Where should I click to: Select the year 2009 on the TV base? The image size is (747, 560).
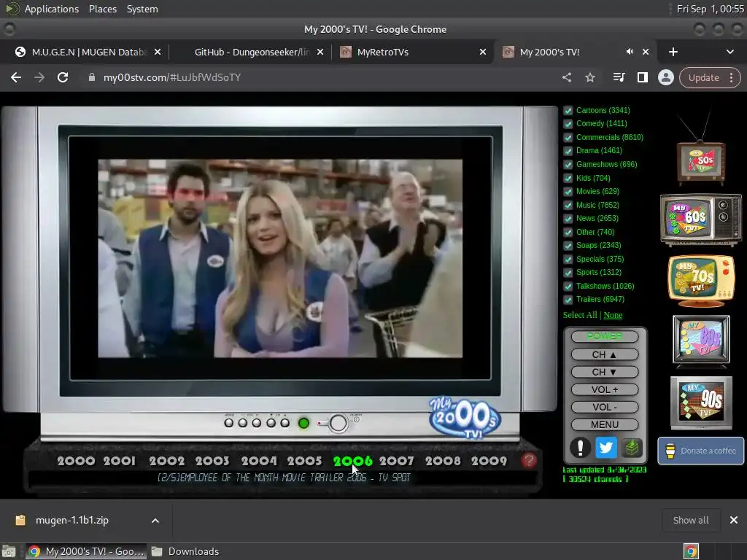(x=489, y=461)
